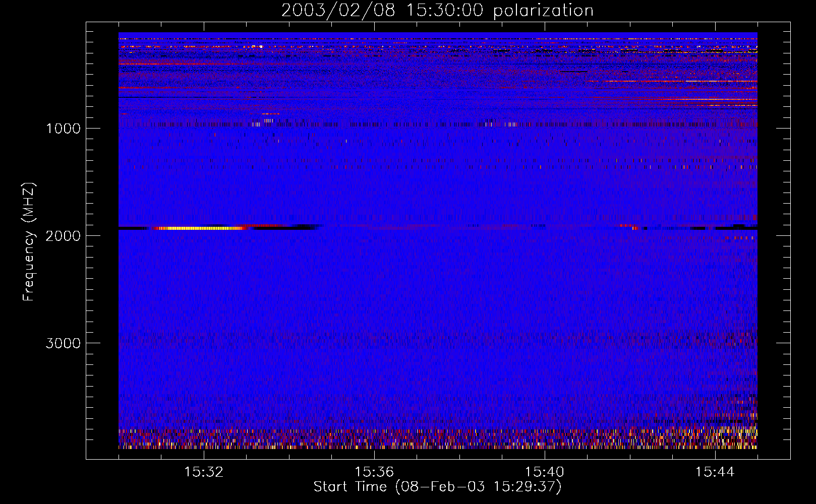Click the plot title '2003/02/08 15:30:00 polarization'
This screenshot has height=504, width=816.
point(437,11)
